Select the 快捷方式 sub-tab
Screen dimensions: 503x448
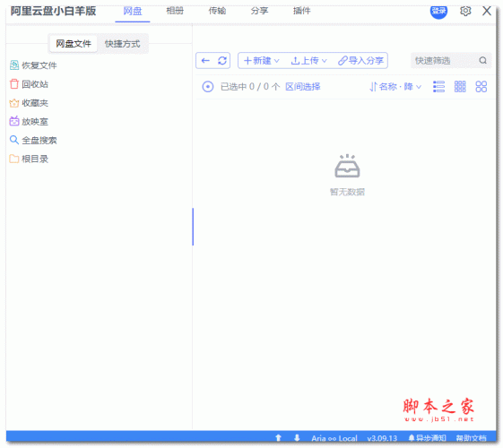coord(123,44)
